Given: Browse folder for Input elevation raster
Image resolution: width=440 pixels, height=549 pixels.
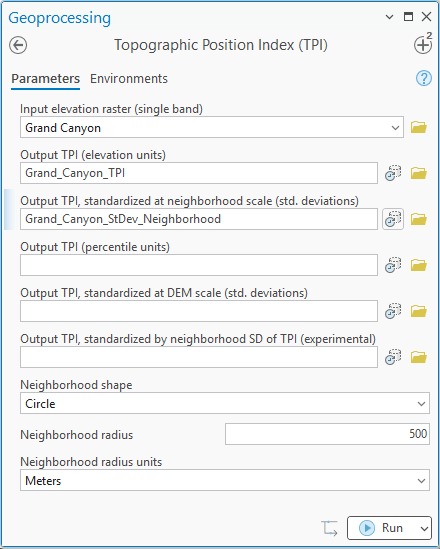Looking at the screenshot, I should click(419, 127).
